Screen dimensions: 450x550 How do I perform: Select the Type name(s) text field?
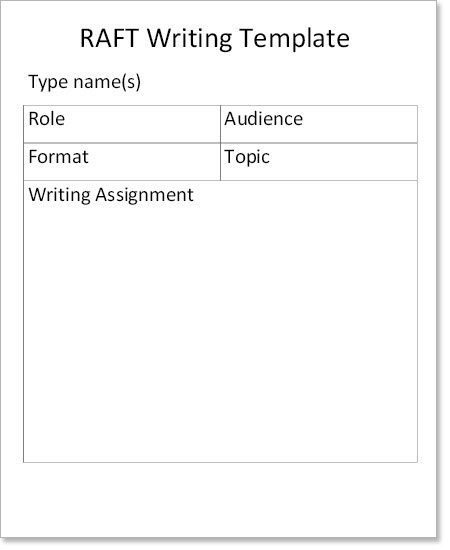tap(85, 82)
